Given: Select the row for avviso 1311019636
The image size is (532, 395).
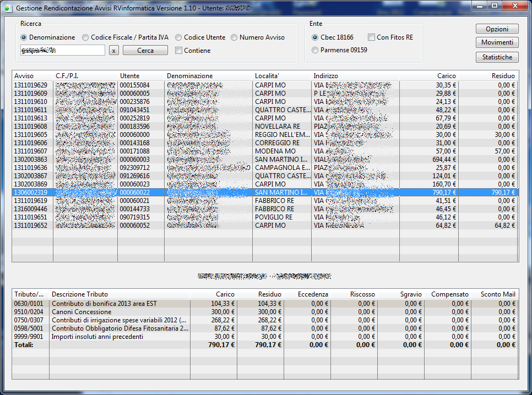Looking at the screenshot, I should pos(265,167).
